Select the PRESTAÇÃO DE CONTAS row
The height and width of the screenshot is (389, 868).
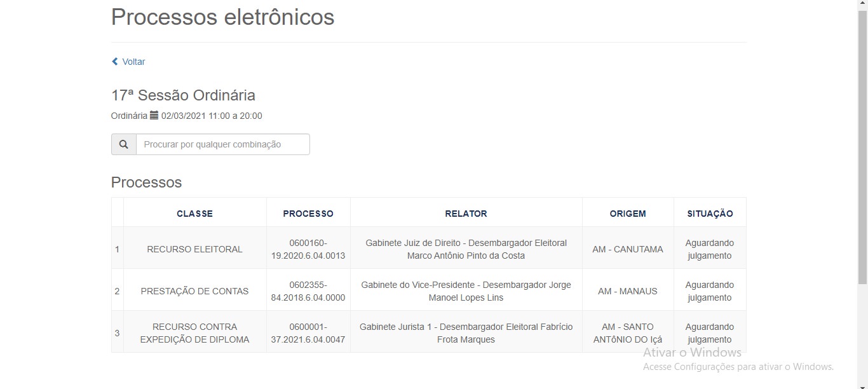[428, 291]
